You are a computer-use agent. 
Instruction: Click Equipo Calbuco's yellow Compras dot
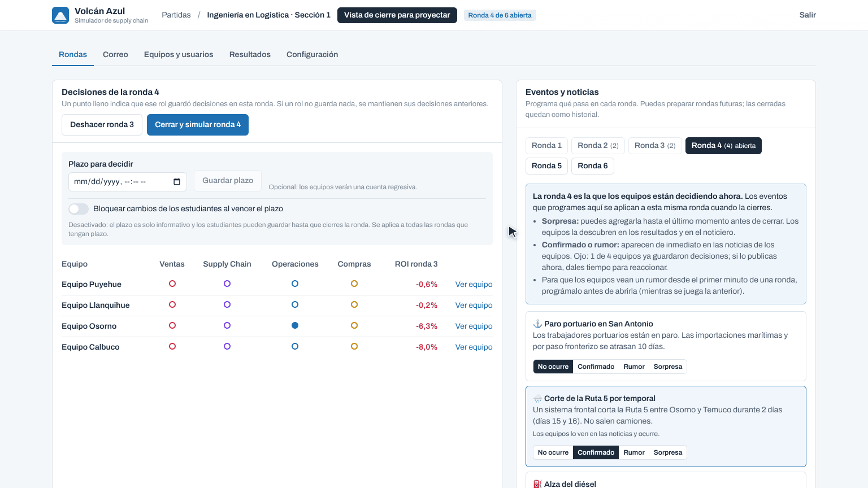point(354,346)
